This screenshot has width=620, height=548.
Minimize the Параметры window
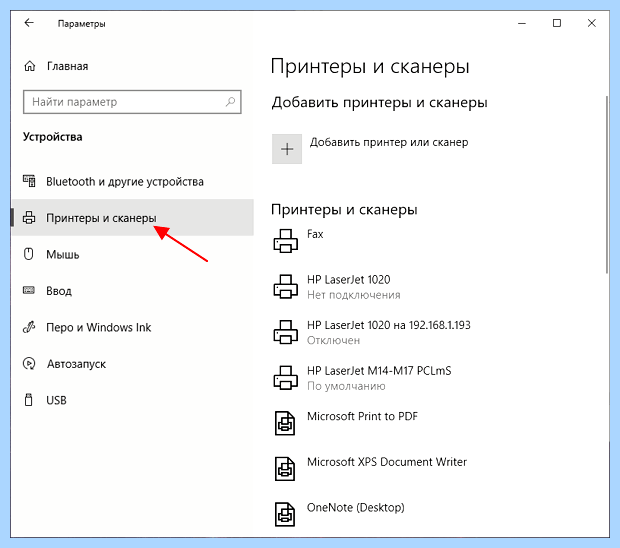click(x=522, y=23)
